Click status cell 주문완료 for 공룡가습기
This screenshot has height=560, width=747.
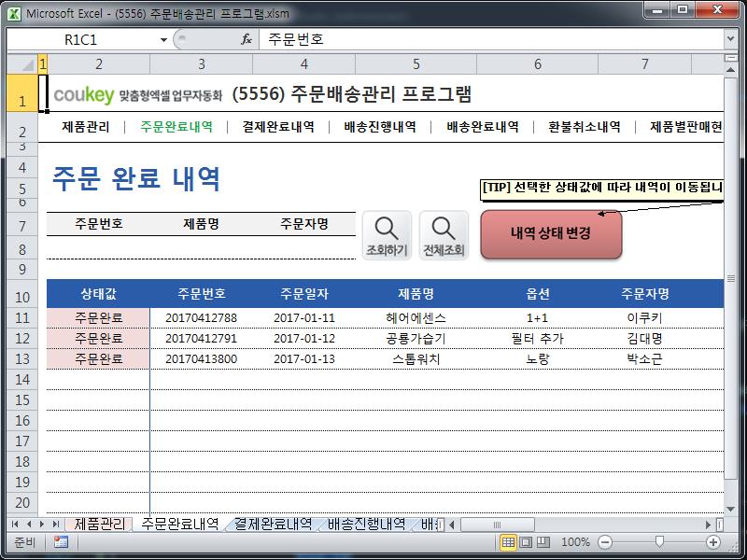[x=98, y=339]
